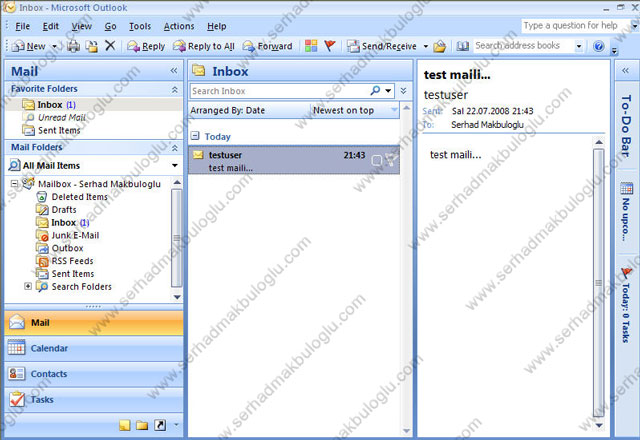Image resolution: width=640 pixels, height=440 pixels.
Task: Expand the Query Builder chevrons
Action: point(403,91)
